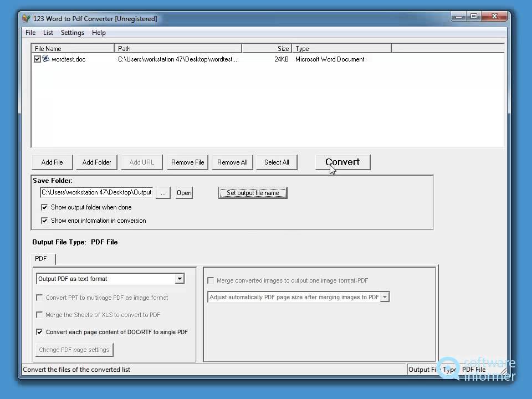The width and height of the screenshot is (532, 399).
Task: Click the Microsoft Word Document type cell
Action: point(330,59)
